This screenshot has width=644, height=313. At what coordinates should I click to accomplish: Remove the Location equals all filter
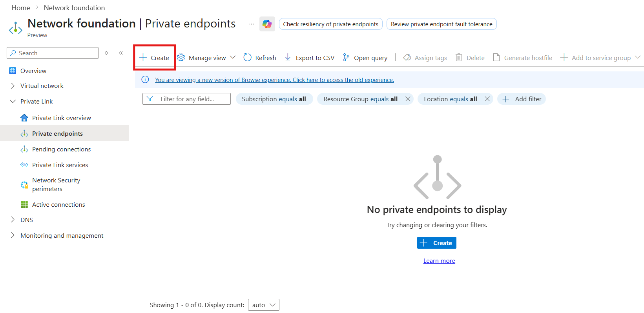(x=487, y=99)
